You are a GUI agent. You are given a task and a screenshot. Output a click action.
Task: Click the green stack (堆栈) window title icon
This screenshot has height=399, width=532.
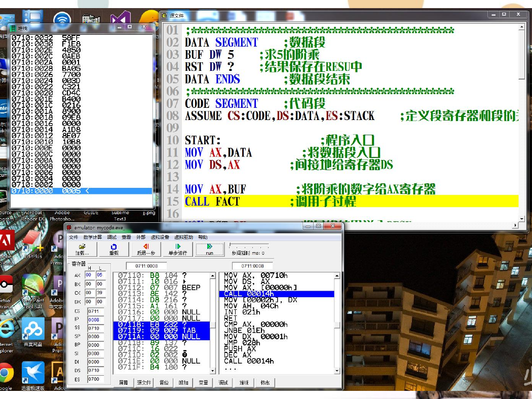(13, 28)
